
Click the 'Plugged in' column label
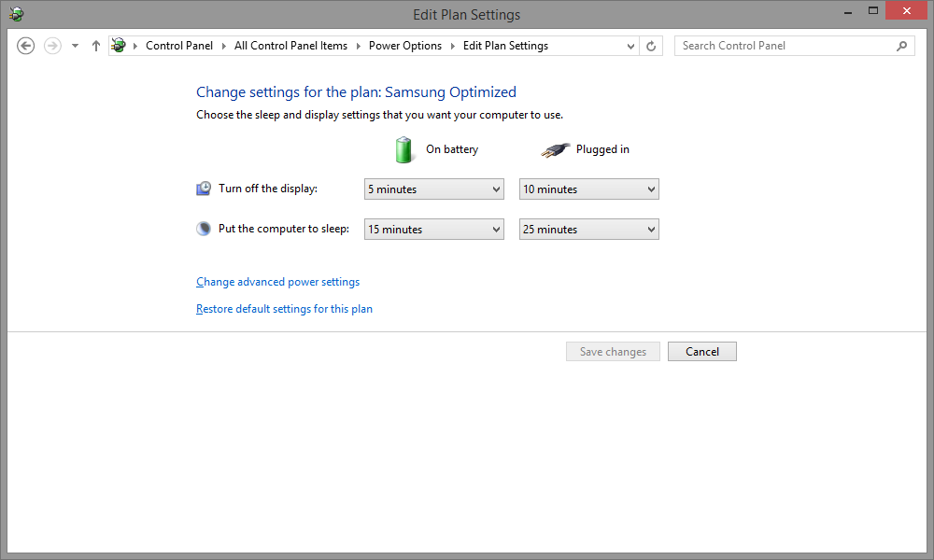602,149
